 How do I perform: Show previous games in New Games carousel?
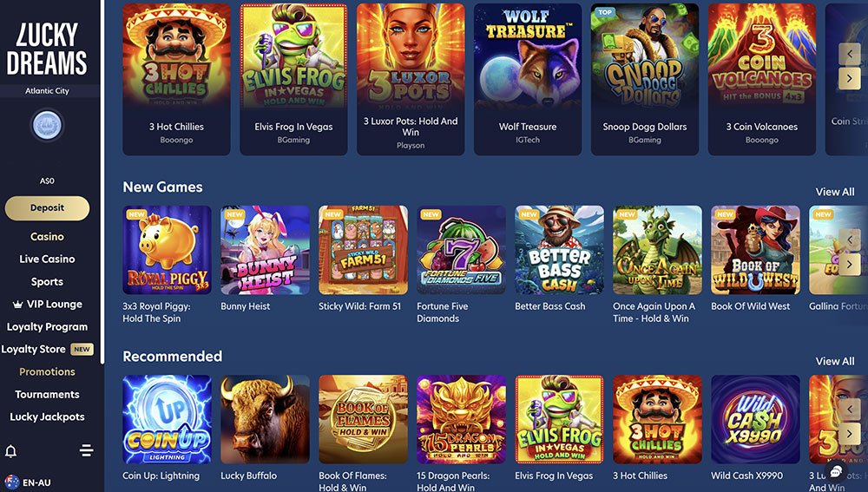(x=849, y=239)
